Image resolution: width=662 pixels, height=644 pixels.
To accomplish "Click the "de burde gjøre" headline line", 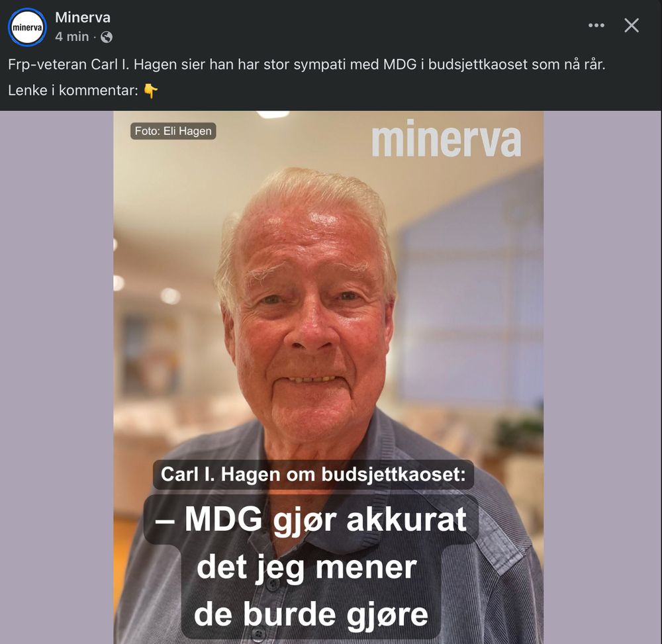I will pyautogui.click(x=311, y=614).
